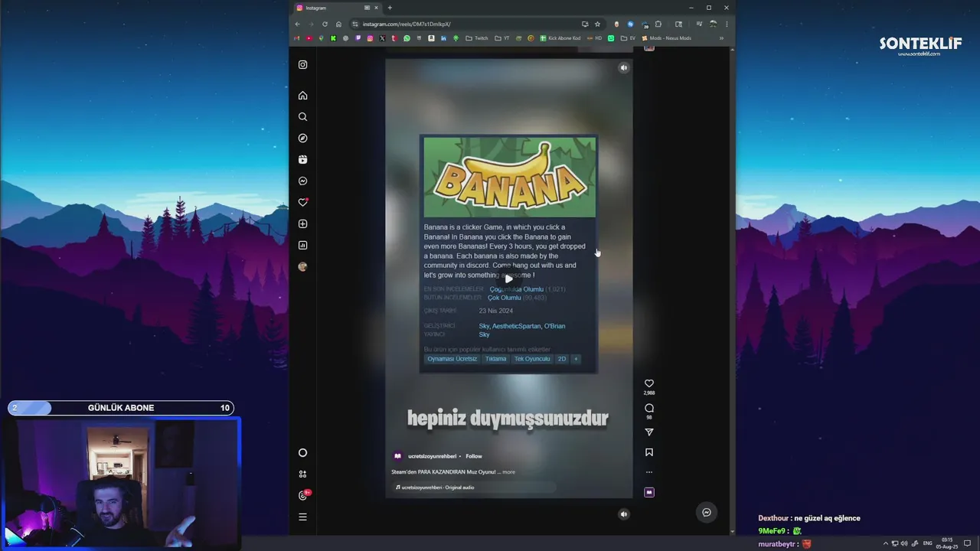Open the Dashboard insights icon
The image size is (980, 551).
[x=302, y=246]
